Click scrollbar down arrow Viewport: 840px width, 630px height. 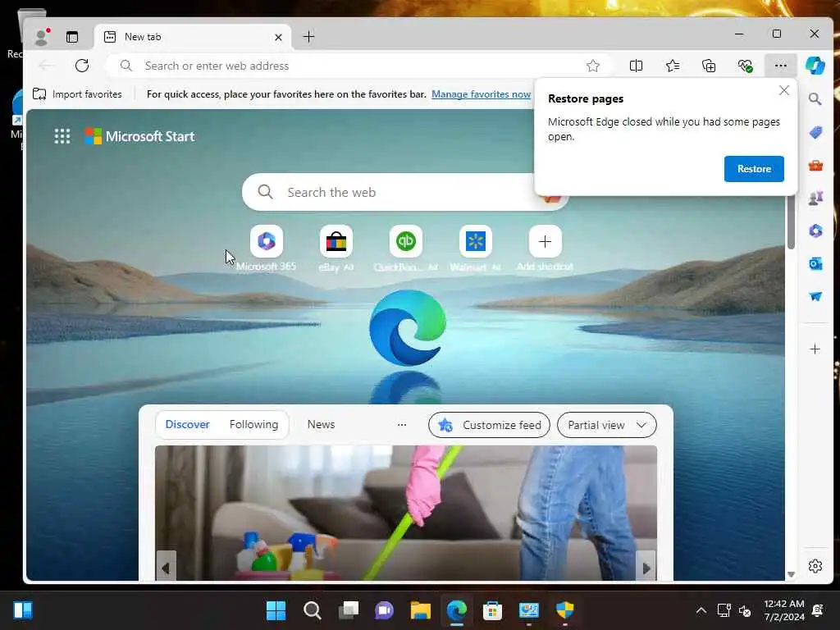click(791, 574)
